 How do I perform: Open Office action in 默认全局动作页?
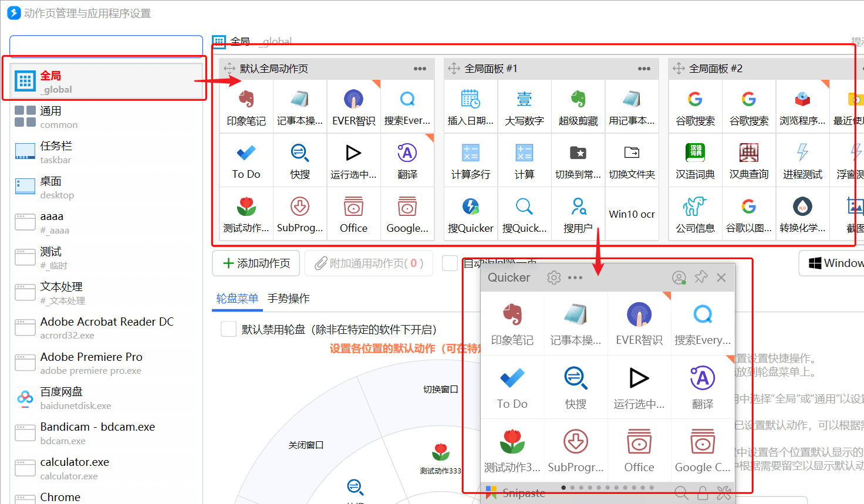(353, 214)
